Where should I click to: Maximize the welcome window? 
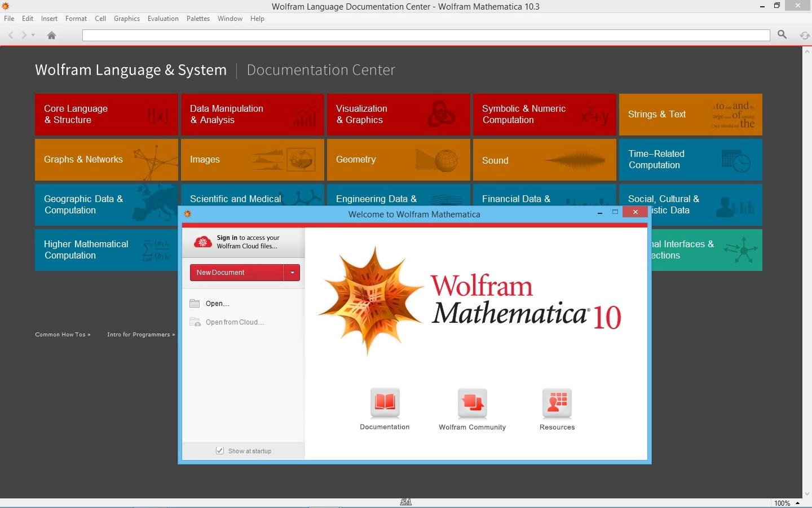point(615,212)
